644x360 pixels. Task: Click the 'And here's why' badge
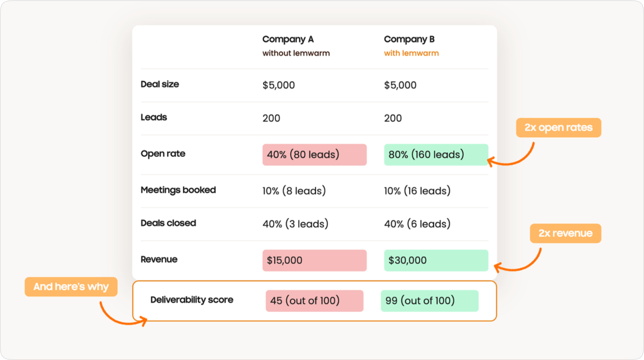click(x=71, y=287)
